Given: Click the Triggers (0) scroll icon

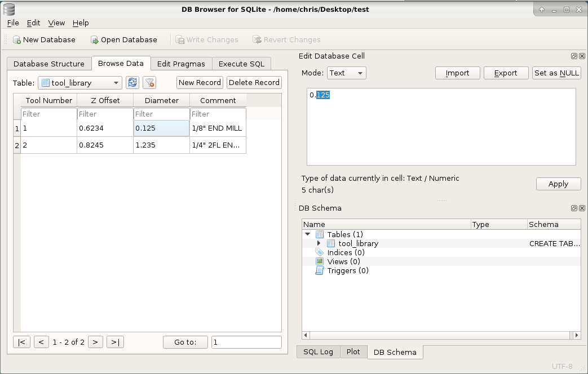Looking at the screenshot, I should (320, 270).
